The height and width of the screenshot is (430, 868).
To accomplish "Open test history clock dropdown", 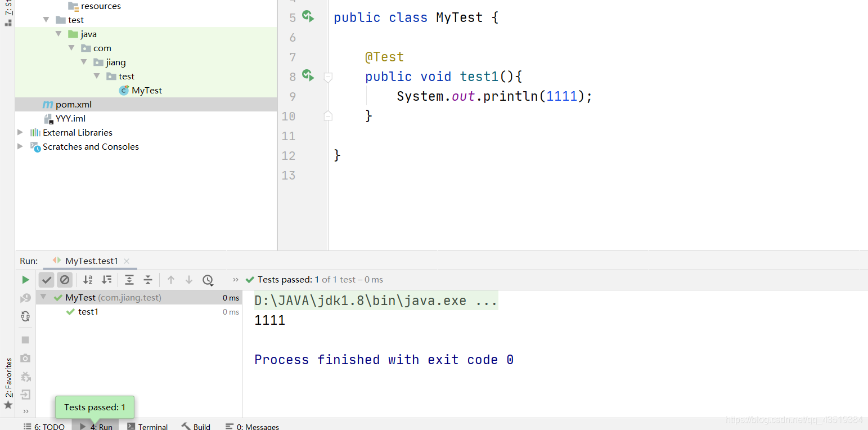I will tap(208, 280).
